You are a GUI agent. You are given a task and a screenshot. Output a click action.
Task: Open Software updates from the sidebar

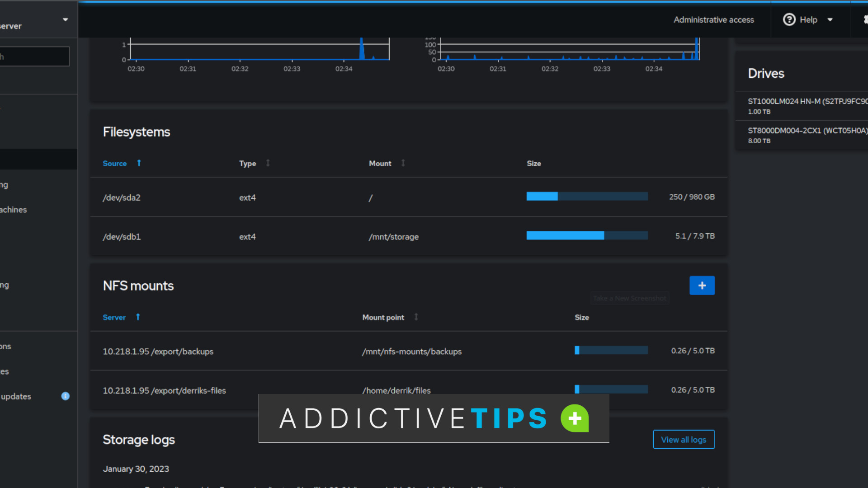pyautogui.click(x=16, y=396)
